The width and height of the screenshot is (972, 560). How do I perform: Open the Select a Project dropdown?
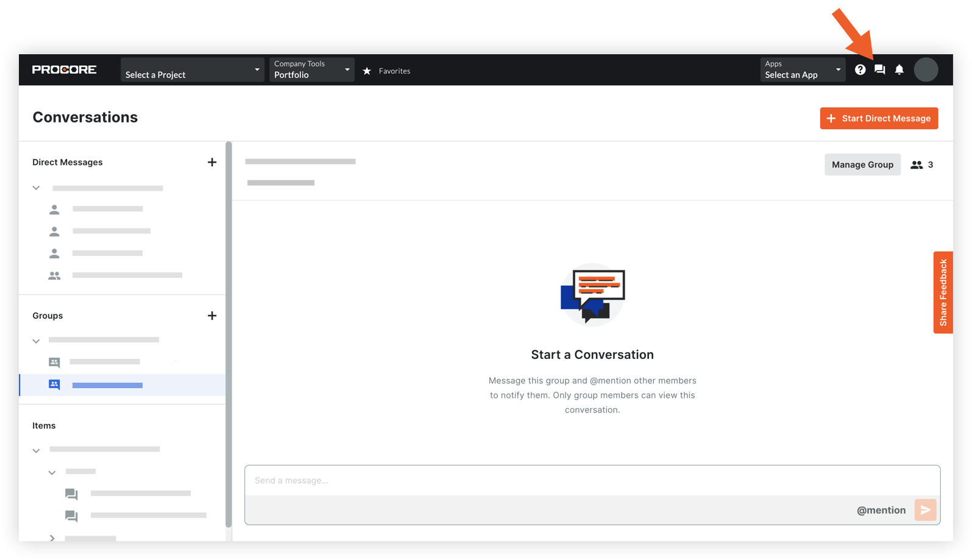click(x=192, y=70)
